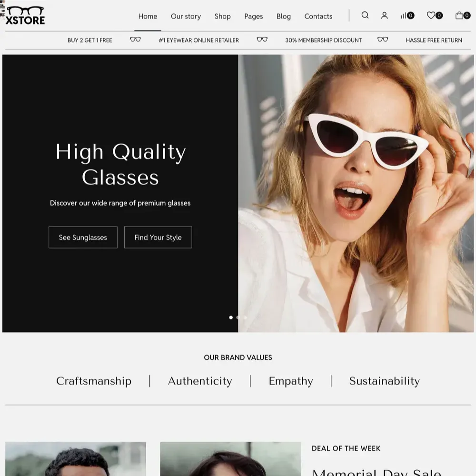Select the Home menu item
The width and height of the screenshot is (476, 476).
coord(148,16)
